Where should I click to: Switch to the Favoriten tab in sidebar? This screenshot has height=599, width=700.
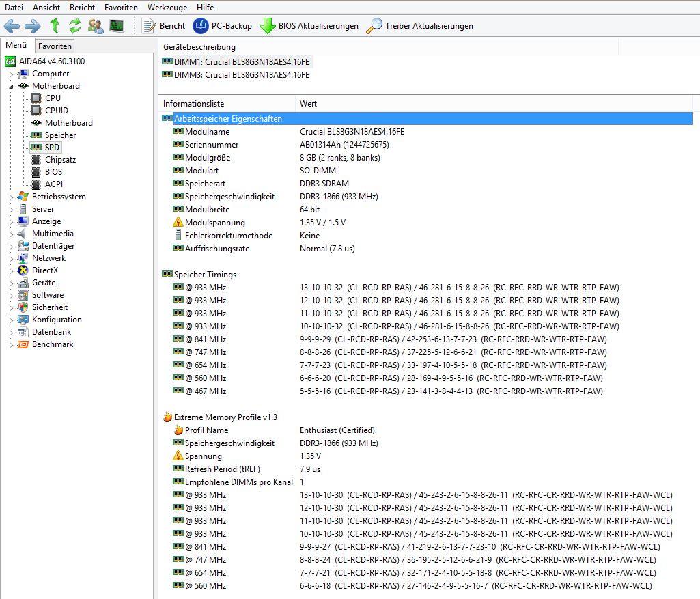55,46
